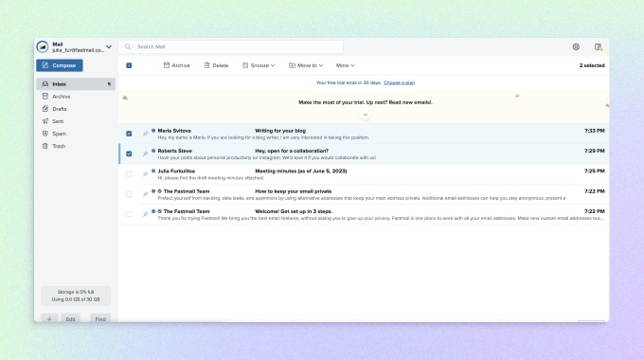Image resolution: width=644 pixels, height=360 pixels.
Task: Focus the Search Mail field
Action: pos(231,46)
